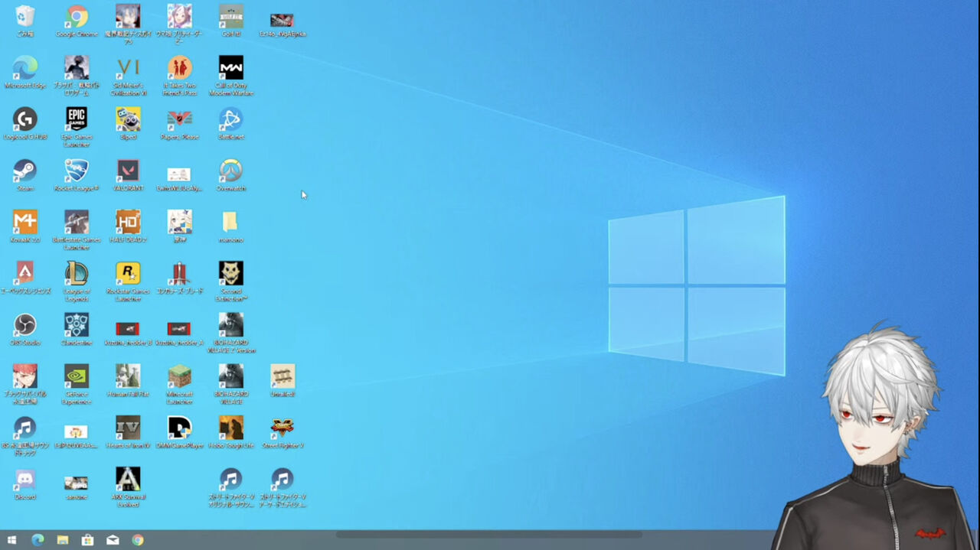The image size is (980, 550).
Task: Open the BIOHAZARD VILLAGE Z Version shortcut
Action: 231,324
